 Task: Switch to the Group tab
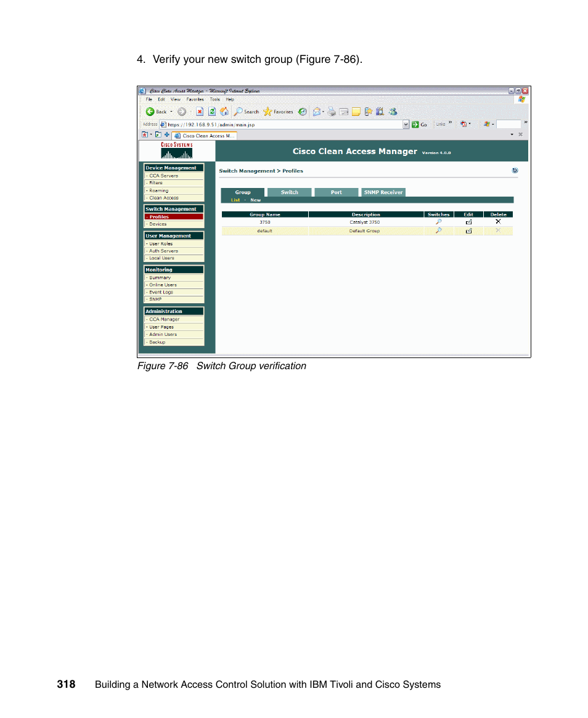pos(243,192)
